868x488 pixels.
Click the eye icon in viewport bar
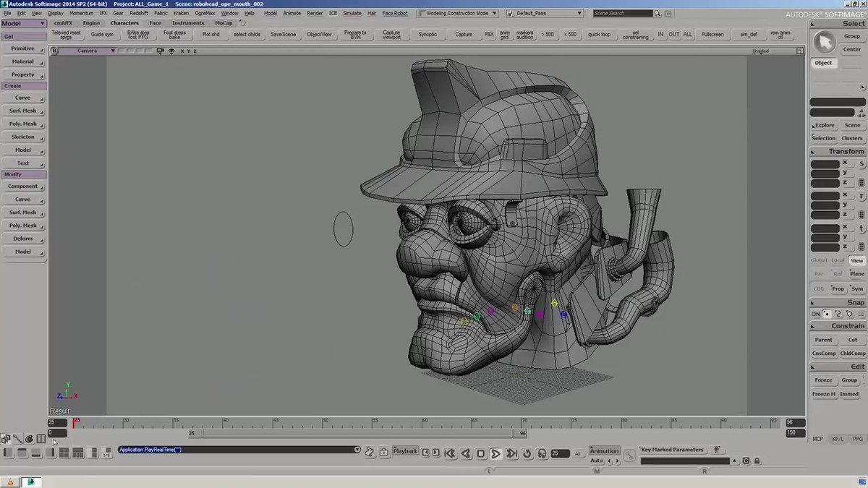tap(171, 51)
